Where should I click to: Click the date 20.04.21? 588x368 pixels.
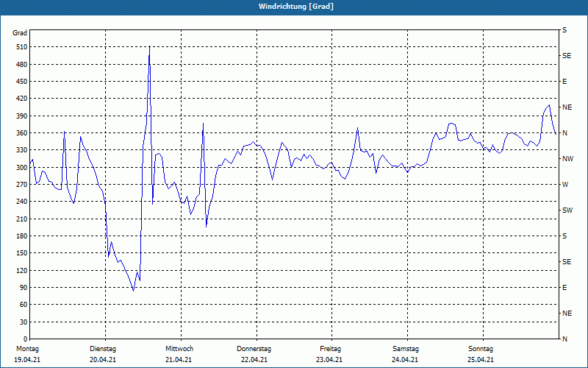(x=103, y=360)
